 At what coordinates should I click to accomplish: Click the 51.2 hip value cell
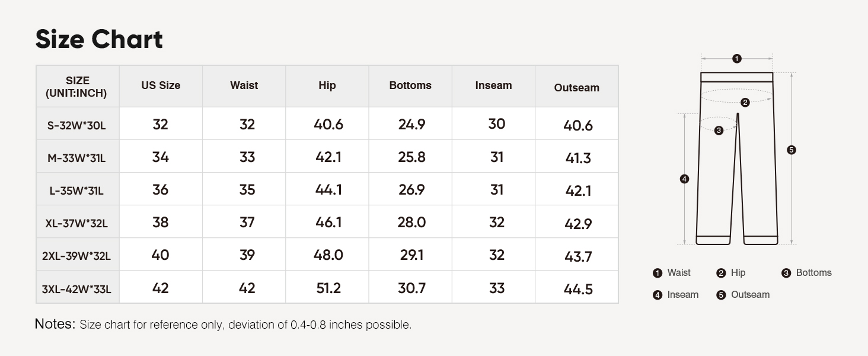pyautogui.click(x=327, y=288)
